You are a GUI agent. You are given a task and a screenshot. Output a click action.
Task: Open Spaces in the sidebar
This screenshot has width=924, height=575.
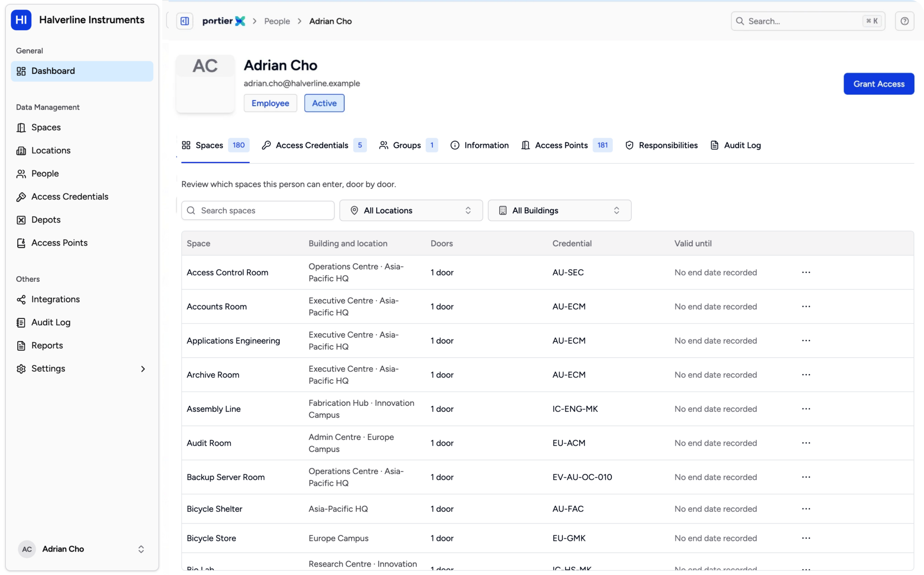82,127
